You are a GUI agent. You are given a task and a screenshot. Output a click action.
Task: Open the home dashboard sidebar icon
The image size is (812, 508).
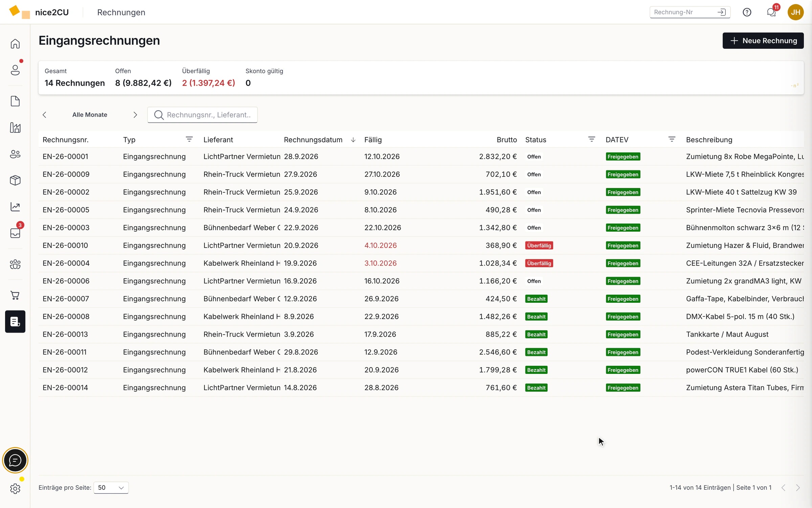[15, 44]
